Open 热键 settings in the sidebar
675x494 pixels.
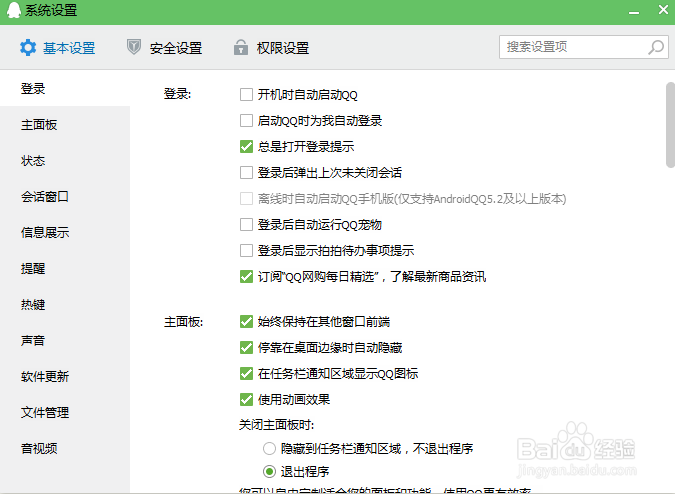pos(65,305)
